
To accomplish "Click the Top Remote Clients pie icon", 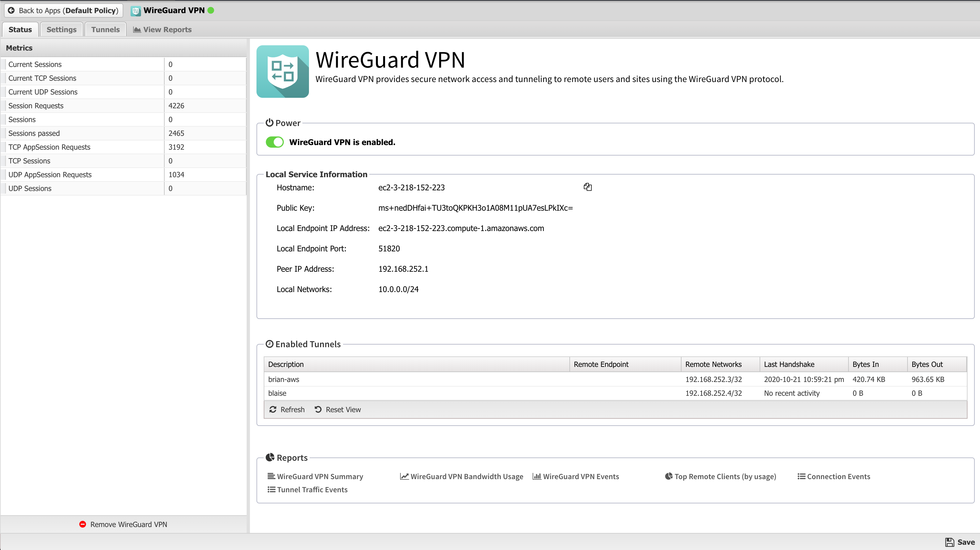I will point(669,476).
